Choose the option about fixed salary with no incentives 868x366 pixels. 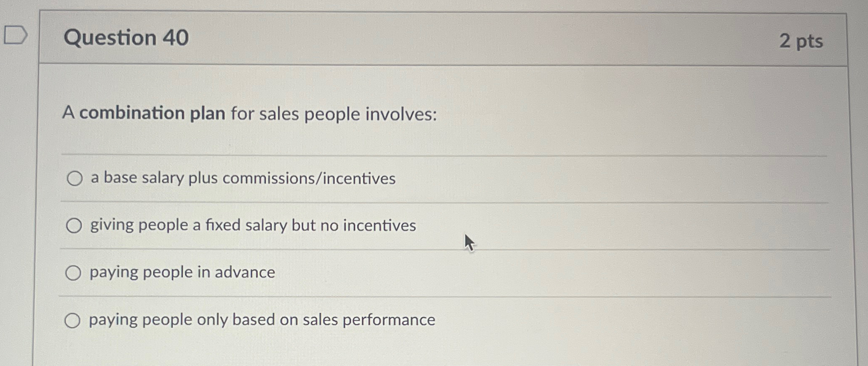[x=75, y=226]
